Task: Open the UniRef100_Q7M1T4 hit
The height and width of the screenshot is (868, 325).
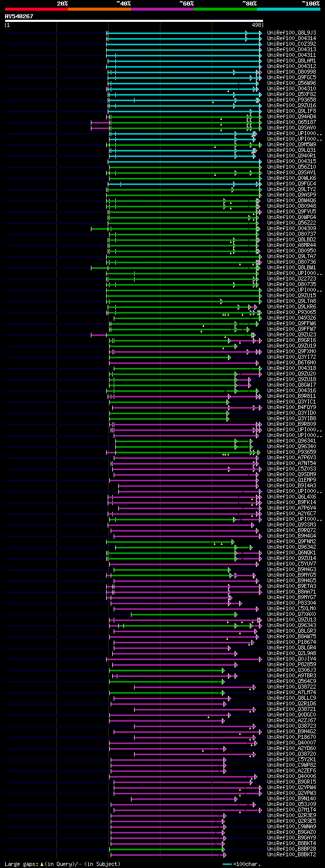Action: click(292, 810)
